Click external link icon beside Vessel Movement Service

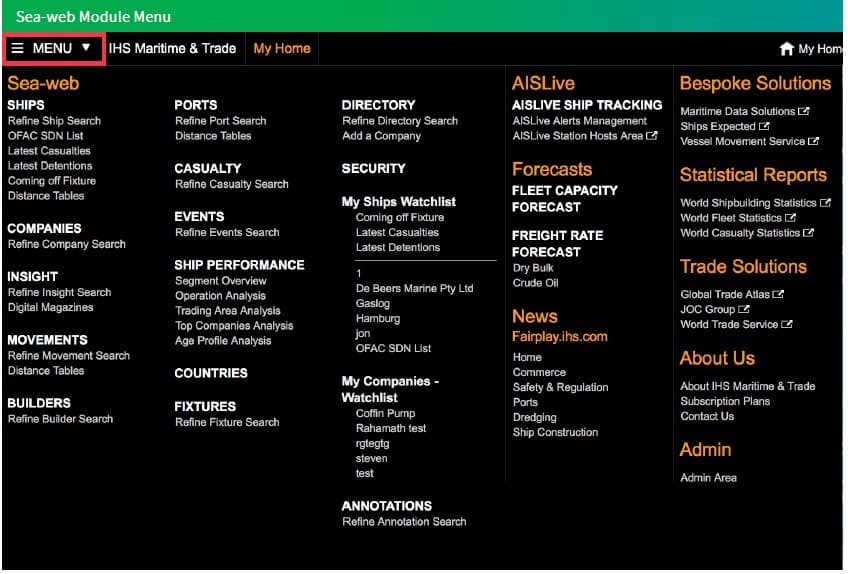(x=814, y=141)
